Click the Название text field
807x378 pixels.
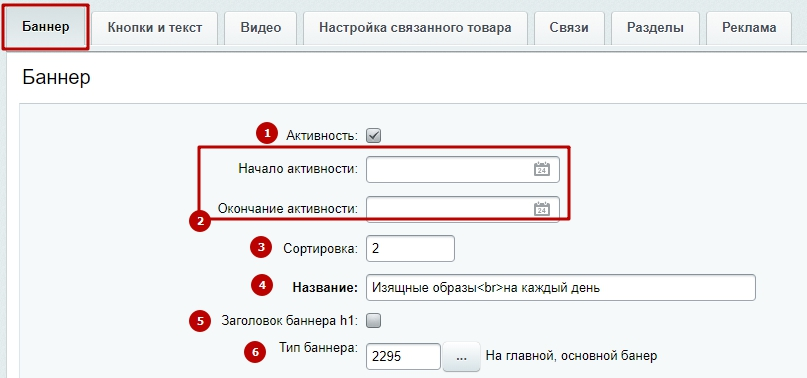(560, 287)
